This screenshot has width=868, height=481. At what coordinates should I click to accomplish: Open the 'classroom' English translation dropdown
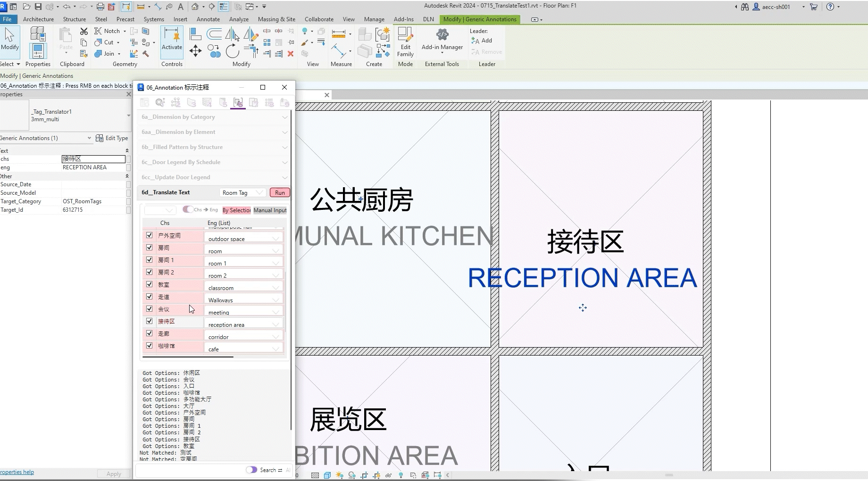click(244, 287)
